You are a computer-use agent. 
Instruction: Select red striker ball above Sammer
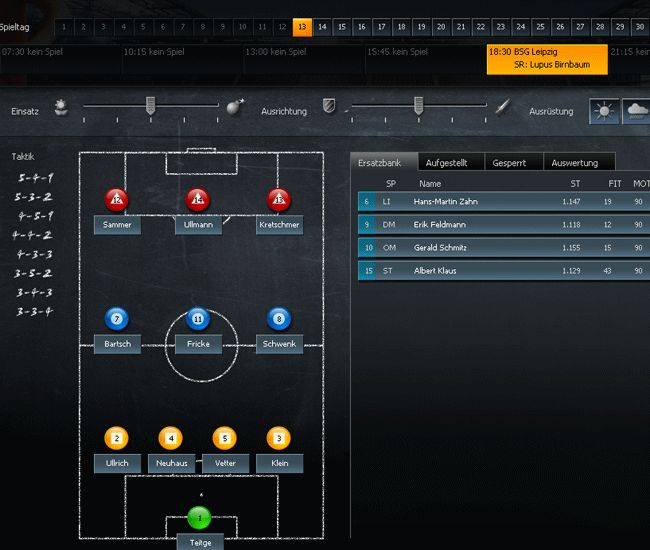117,199
